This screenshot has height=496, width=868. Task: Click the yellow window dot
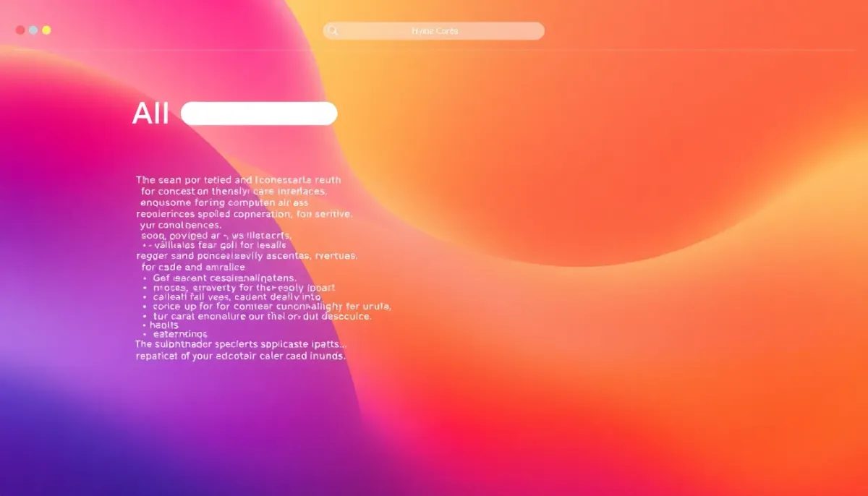[46, 30]
